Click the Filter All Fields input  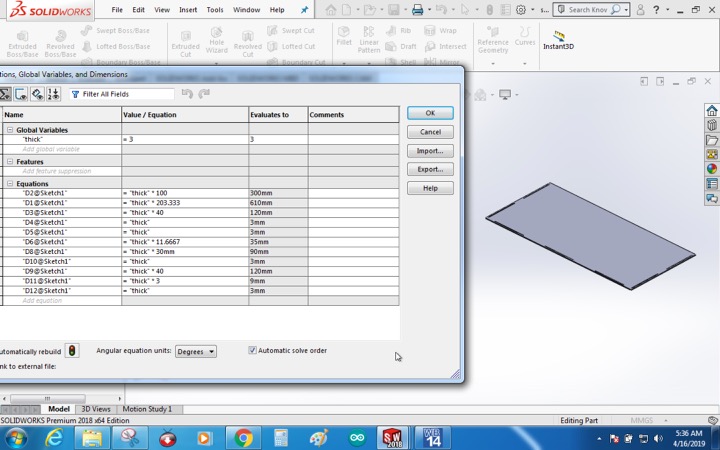[x=122, y=94]
